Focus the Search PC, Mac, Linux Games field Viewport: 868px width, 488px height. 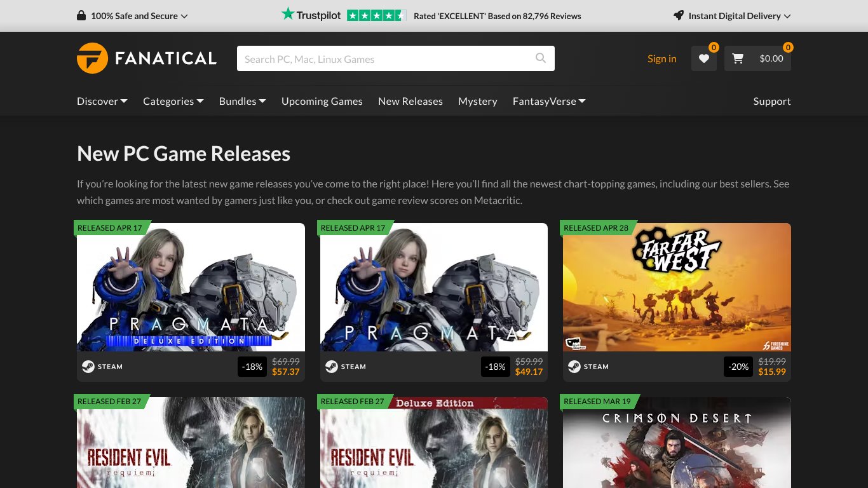(396, 58)
